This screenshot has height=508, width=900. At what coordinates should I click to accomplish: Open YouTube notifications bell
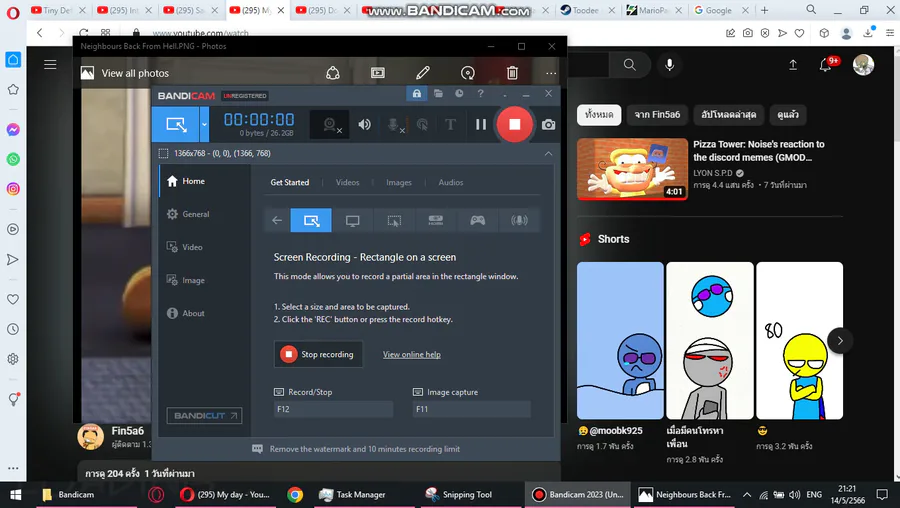825,65
